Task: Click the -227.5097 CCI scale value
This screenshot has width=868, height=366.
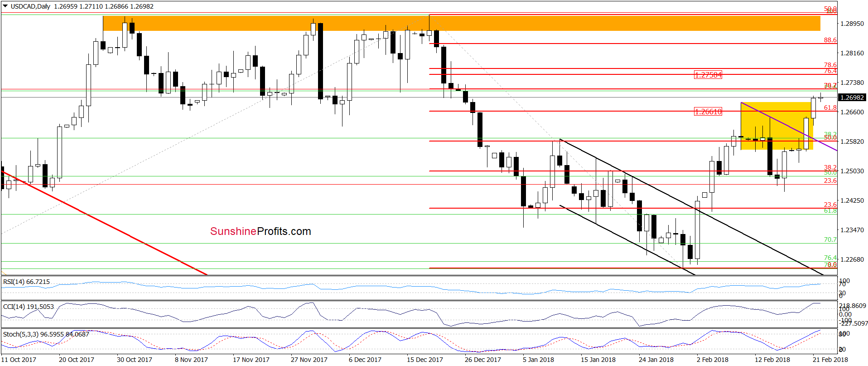Action: click(853, 323)
